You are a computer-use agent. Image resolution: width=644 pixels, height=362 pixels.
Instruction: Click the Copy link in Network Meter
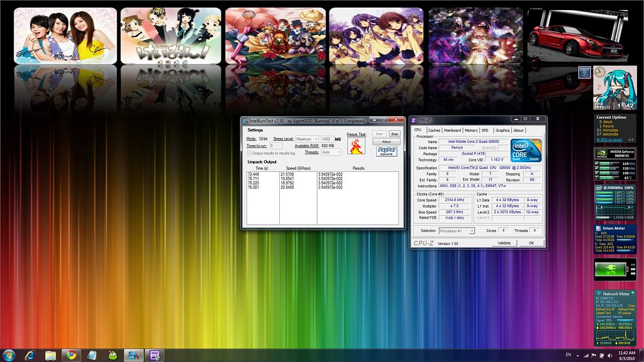[631, 306]
